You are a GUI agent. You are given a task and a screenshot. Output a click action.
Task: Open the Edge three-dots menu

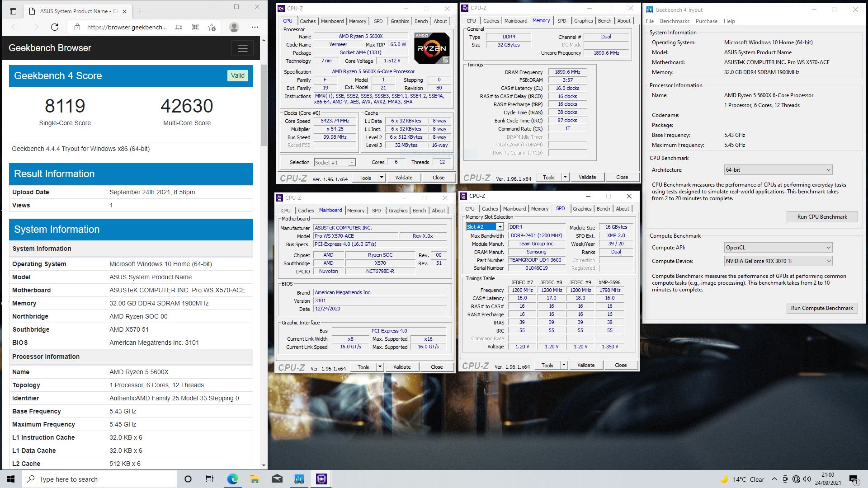click(255, 27)
